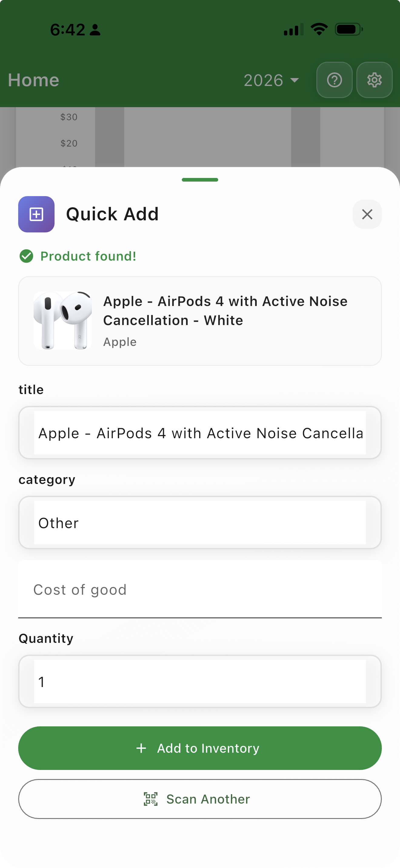Open the category dropdown showing Other
Image resolution: width=400 pixels, height=868 pixels.
[x=200, y=523]
